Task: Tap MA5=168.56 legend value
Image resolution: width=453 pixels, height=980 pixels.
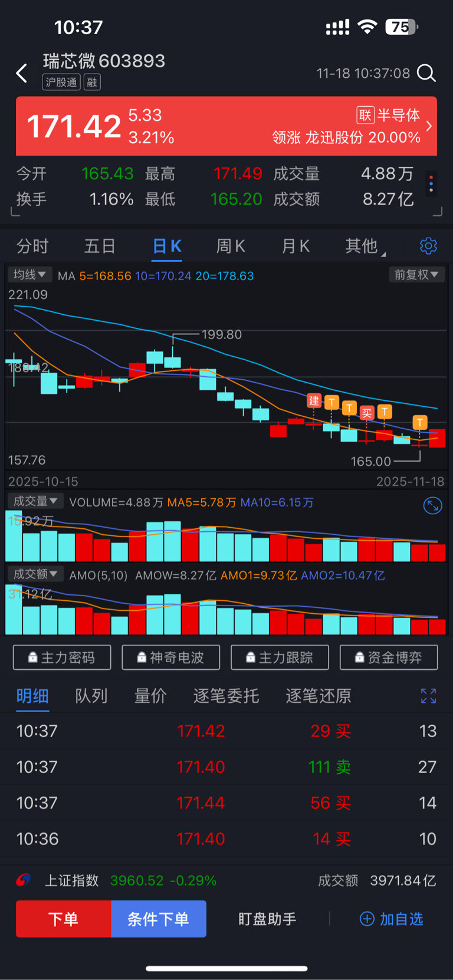Action: pos(105,276)
